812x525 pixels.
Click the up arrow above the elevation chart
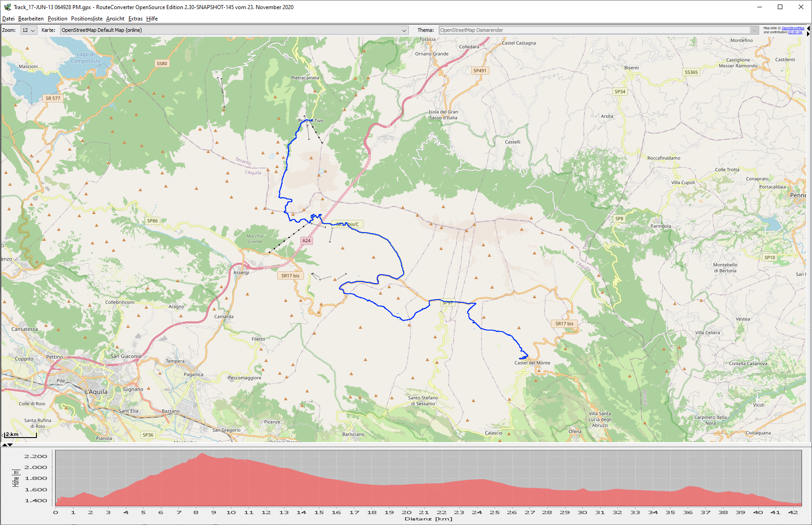pos(5,444)
